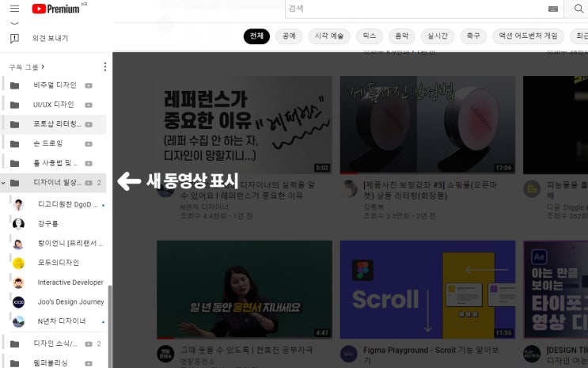
Task: Click the folder icon of UI/UX 디자인
Action: 14,105
